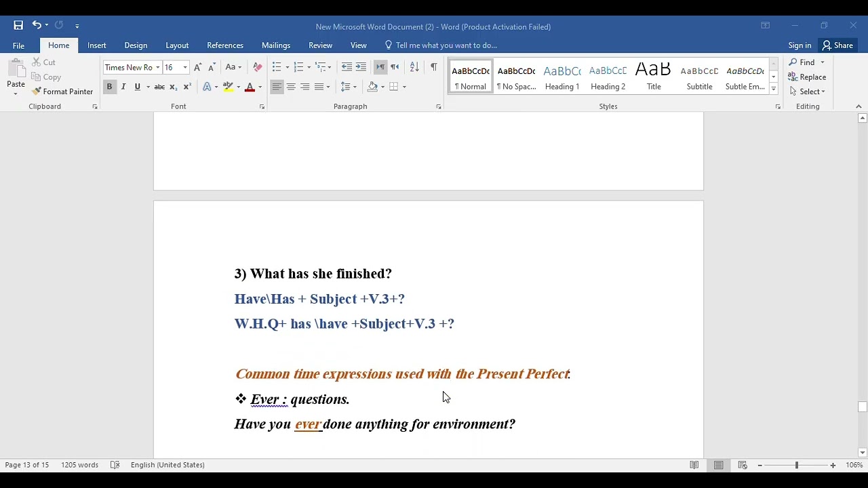Switch to Read Mode view
868x488 pixels.
coord(694,465)
